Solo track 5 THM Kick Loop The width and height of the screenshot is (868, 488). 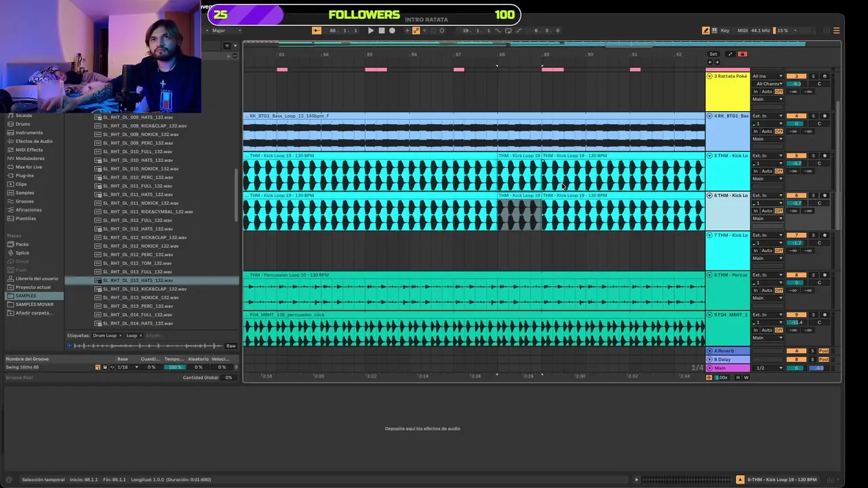click(x=813, y=156)
